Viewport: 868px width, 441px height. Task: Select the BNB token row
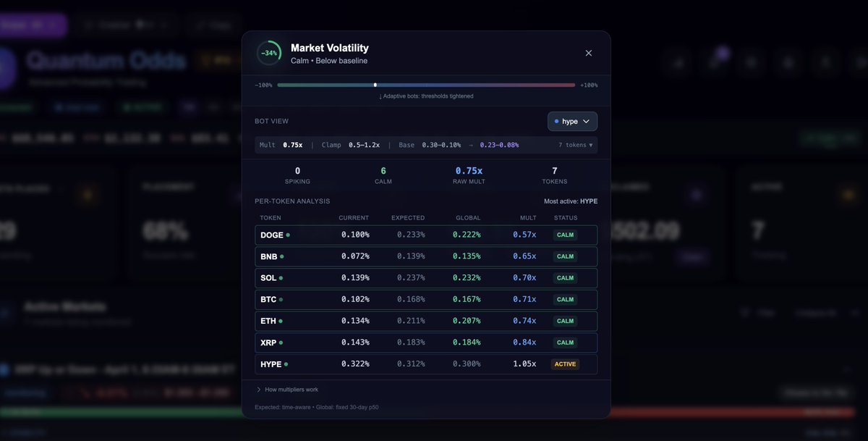[426, 256]
